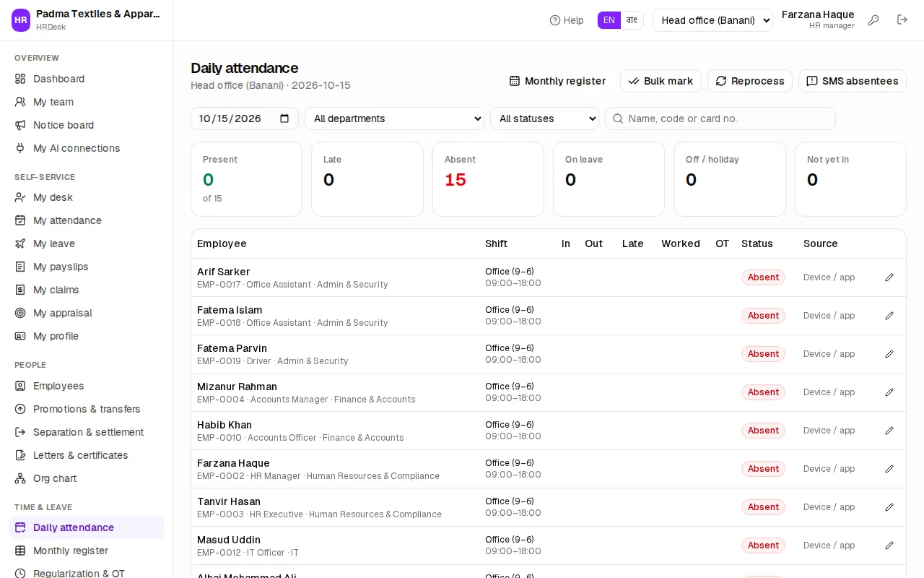Switch language to Bangla
The image size is (924, 578).
tap(632, 20)
